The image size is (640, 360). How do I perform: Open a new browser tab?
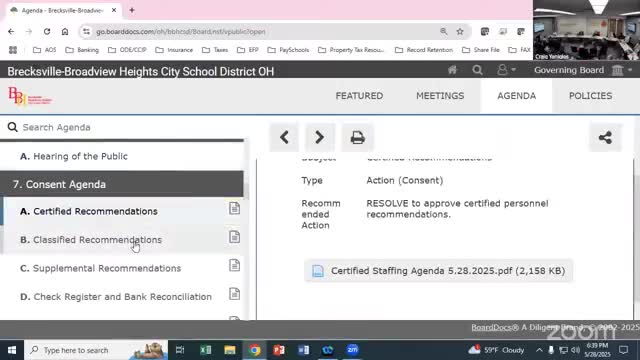132,11
